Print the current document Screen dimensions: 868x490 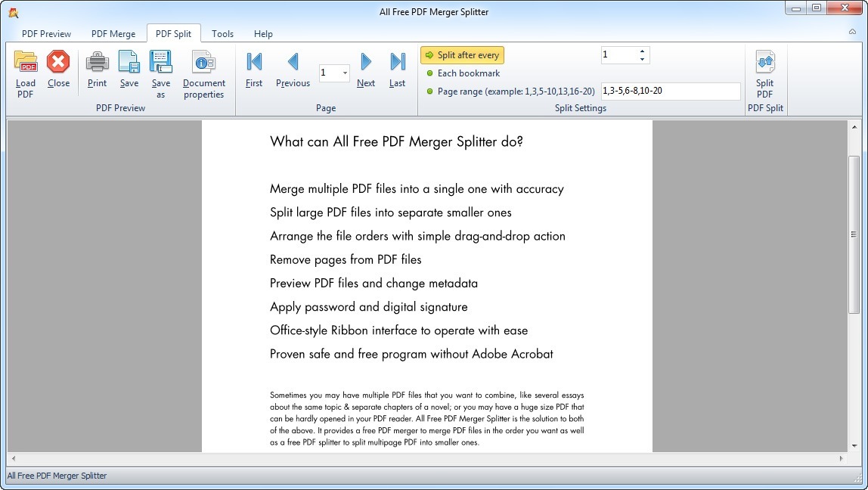(97, 70)
